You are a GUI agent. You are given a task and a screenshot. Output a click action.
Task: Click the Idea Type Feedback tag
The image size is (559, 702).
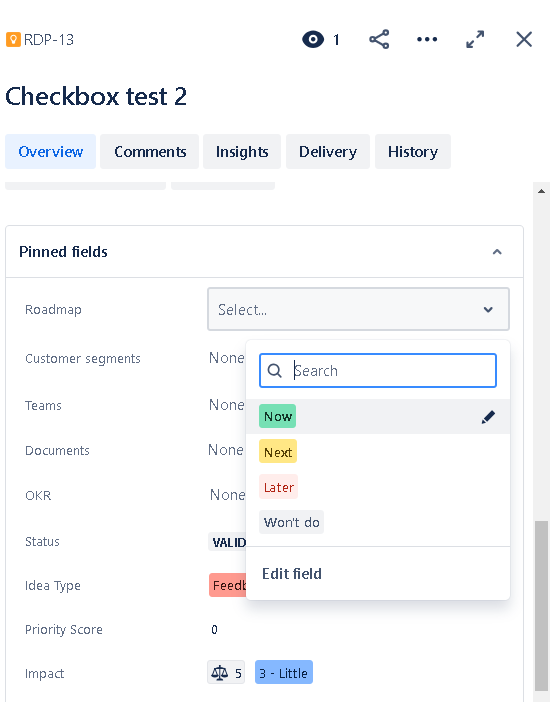[228, 585]
